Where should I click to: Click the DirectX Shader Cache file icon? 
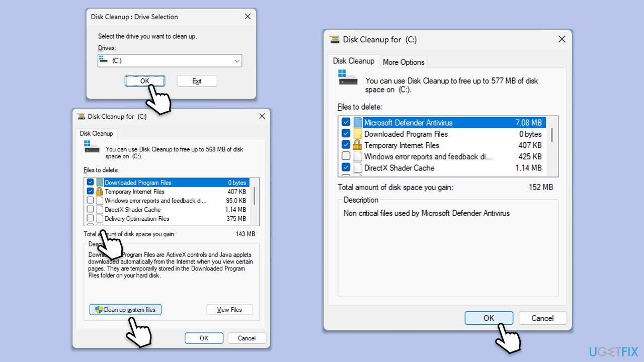pos(357,168)
